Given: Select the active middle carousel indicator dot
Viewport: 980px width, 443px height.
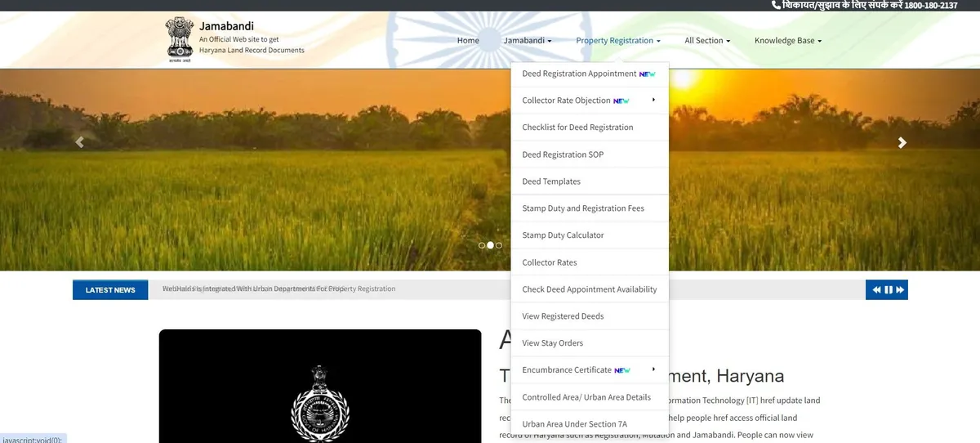Looking at the screenshot, I should pyautogui.click(x=490, y=245).
